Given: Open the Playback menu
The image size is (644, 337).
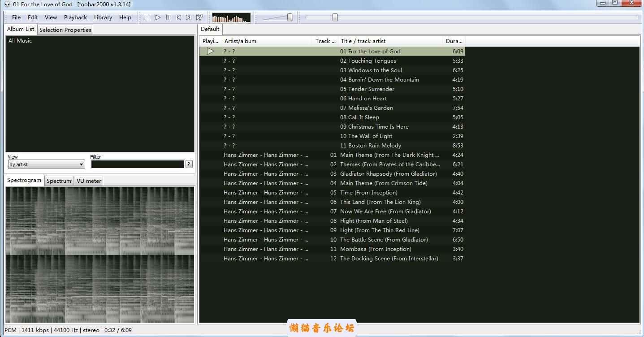Looking at the screenshot, I should pos(75,17).
